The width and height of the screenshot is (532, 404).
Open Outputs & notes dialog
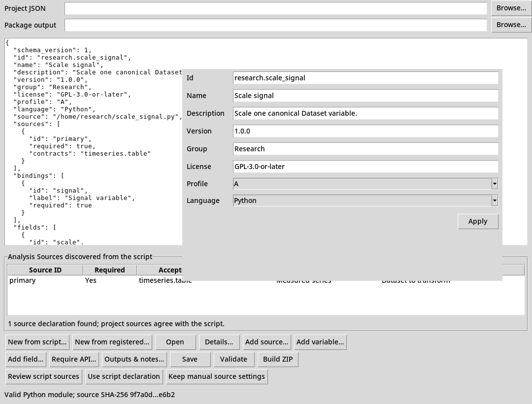coord(134,359)
